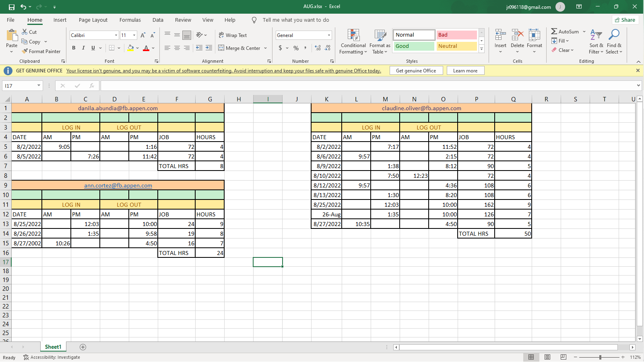Open the ann.cortez@fb.appen.com link
This screenshot has height=362, width=644.
click(118, 185)
